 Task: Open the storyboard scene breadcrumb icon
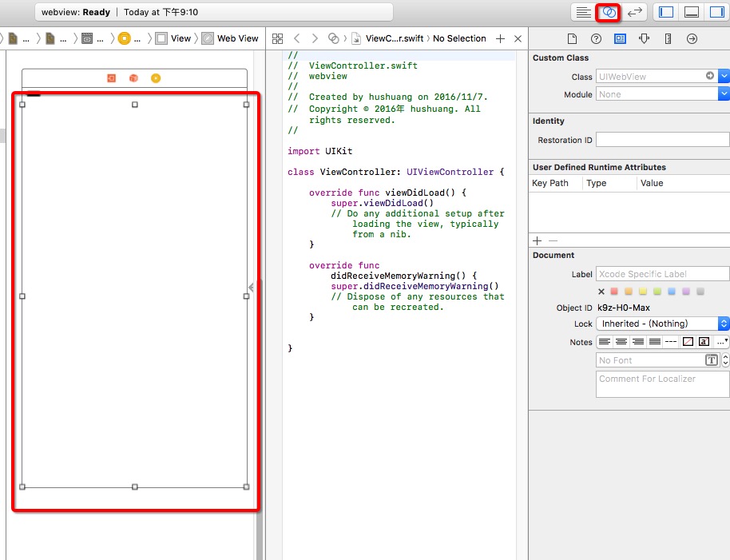click(87, 38)
